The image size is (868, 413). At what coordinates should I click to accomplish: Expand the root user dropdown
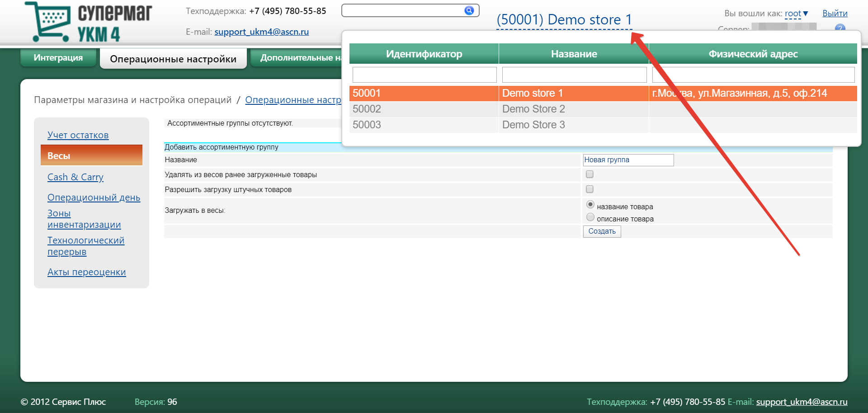point(797,14)
